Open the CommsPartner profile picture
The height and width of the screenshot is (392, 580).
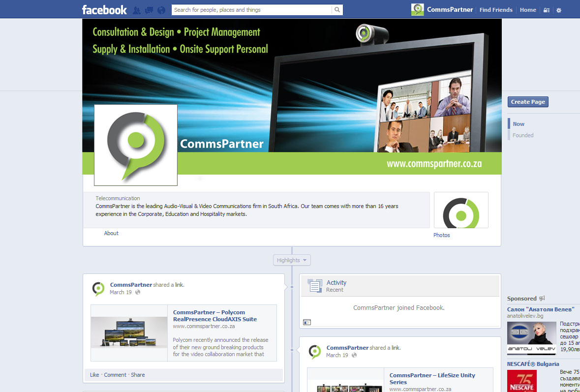pos(136,145)
